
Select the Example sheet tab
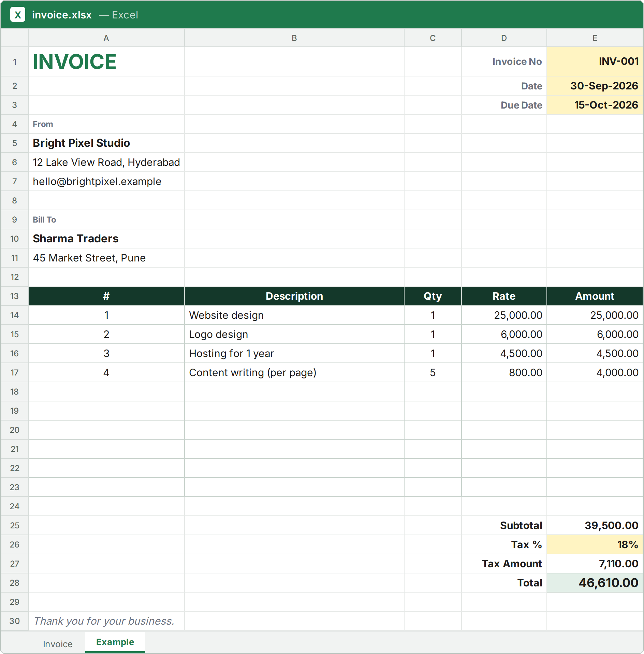point(115,642)
